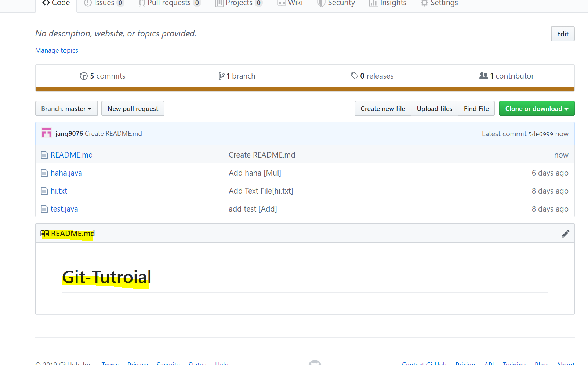588x365 pixels.
Task: Click the README.md panel header title
Action: click(x=73, y=234)
